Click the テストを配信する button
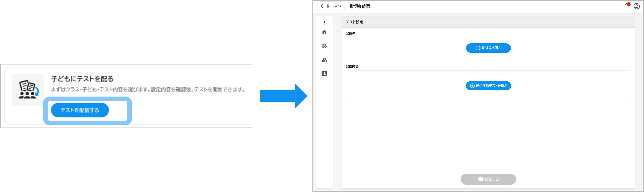The image size is (644, 192). tap(80, 110)
